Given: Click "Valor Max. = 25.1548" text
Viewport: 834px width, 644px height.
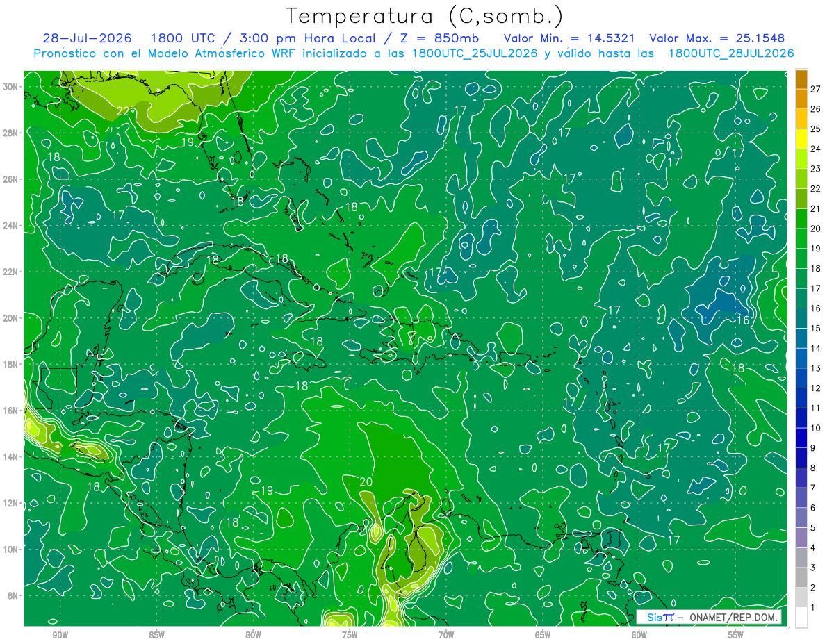Looking at the screenshot, I should (717, 38).
